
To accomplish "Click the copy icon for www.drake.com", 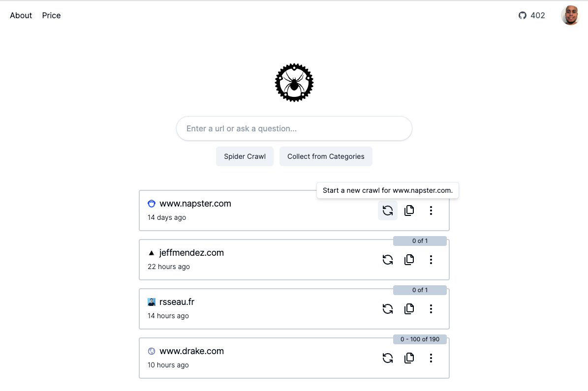I will tap(409, 358).
